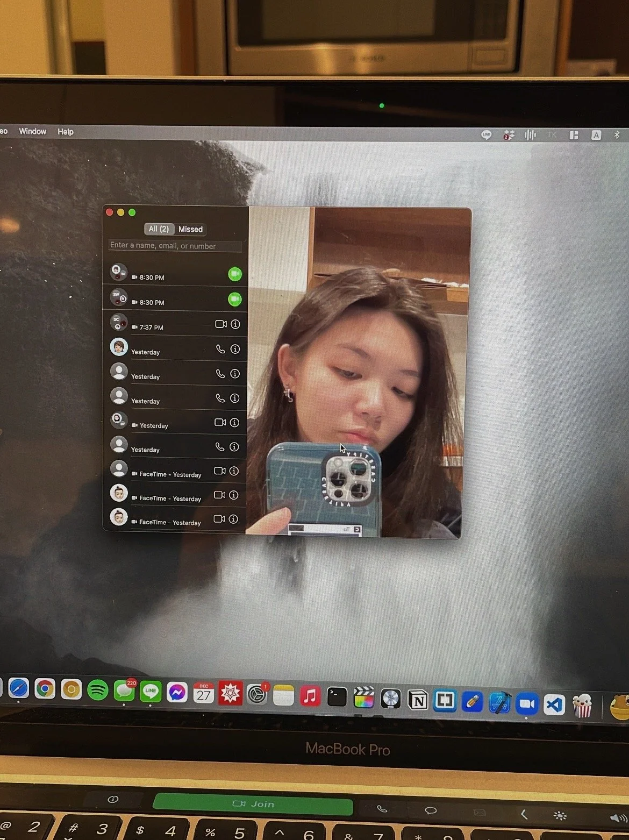Select the 7:37 PM call entry
629x840 pixels.
[x=175, y=324]
